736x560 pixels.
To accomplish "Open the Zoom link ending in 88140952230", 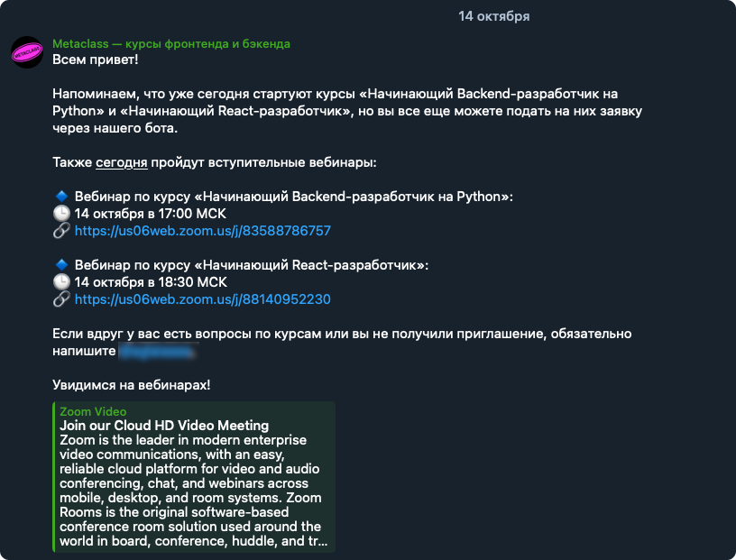I will coord(203,299).
